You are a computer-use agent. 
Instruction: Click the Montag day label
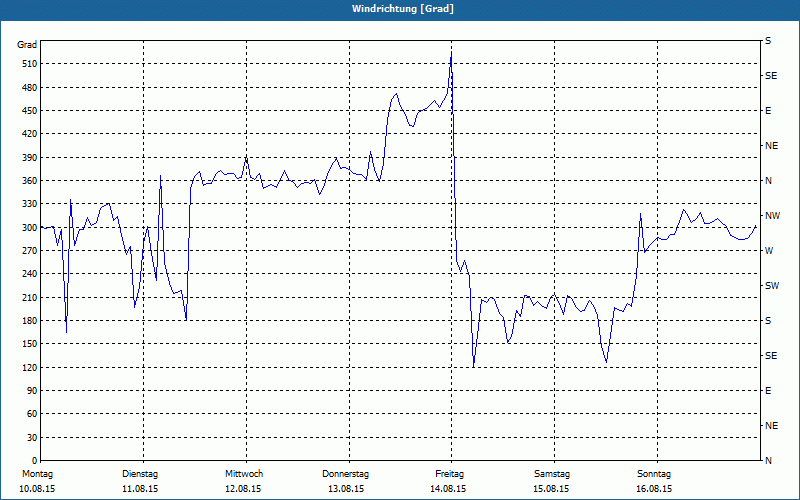(x=37, y=474)
